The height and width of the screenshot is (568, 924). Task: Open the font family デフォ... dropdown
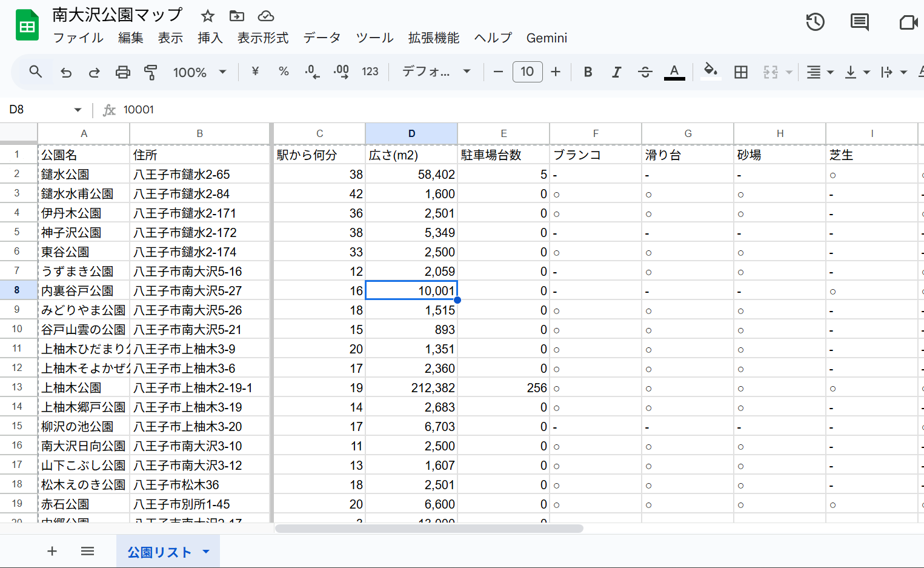pos(437,72)
